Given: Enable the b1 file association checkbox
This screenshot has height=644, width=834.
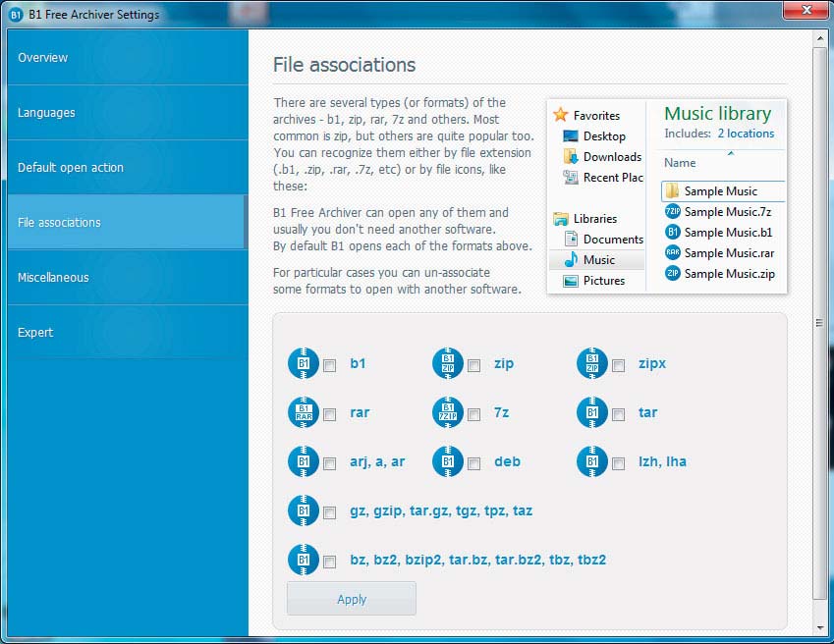Looking at the screenshot, I should pos(329,365).
